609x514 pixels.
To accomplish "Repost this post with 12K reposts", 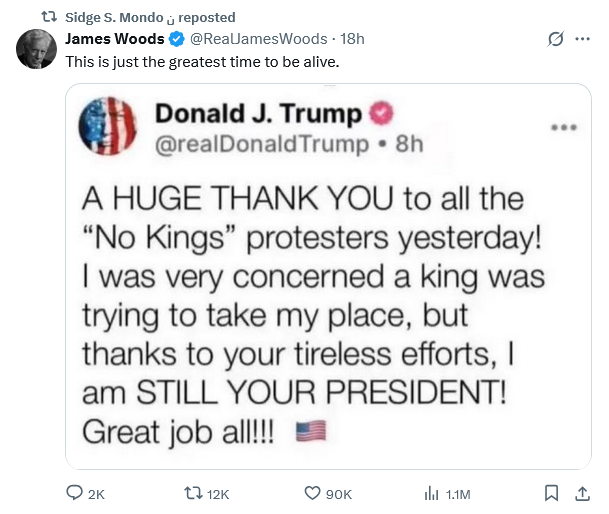I will tap(194, 493).
